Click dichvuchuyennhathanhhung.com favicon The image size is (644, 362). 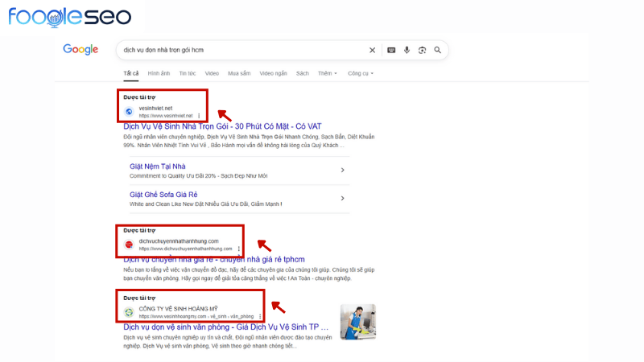pyautogui.click(x=129, y=245)
